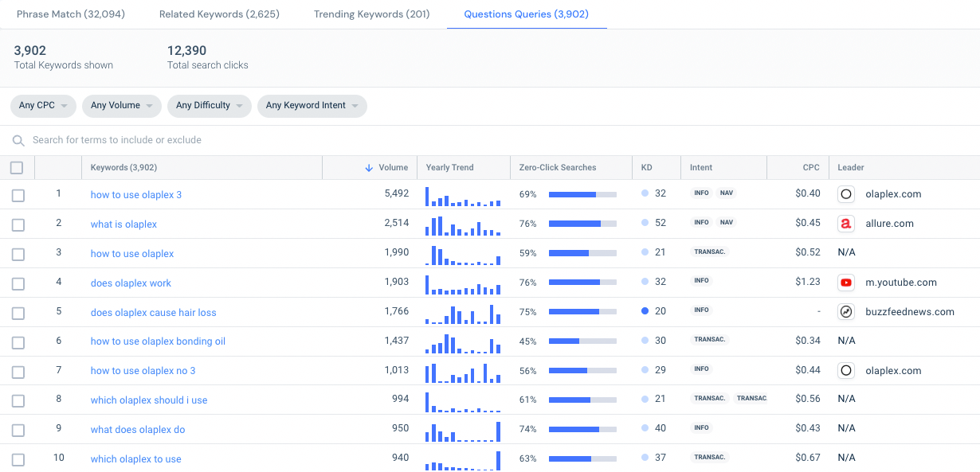Check the box for 'how to use olaplex no 3'
This screenshot has height=472, width=980.
18,372
